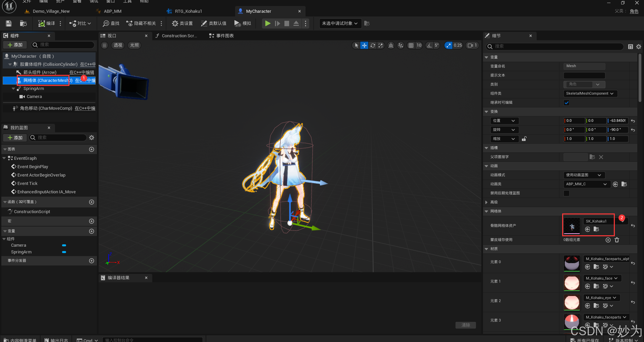Viewport: 644px width, 342px height.
Task: Toggle surface snapping icon in viewport
Action: pyautogui.click(x=400, y=45)
